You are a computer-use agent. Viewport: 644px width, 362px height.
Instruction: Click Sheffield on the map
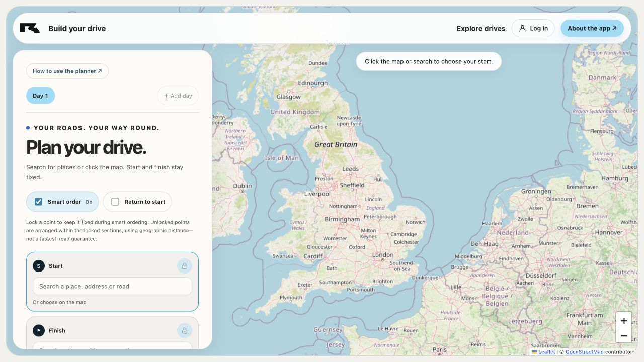coord(352,185)
